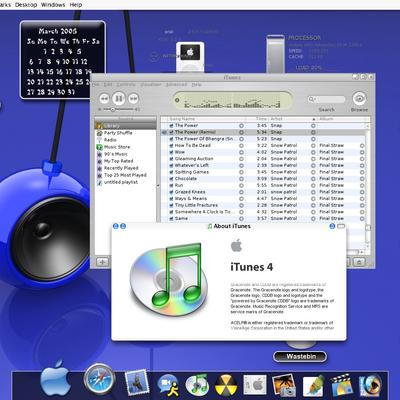Viewport: 400px width, 400px height.
Task: Click arrow icon next to How To Be Dead
Action: pyautogui.click(x=241, y=146)
